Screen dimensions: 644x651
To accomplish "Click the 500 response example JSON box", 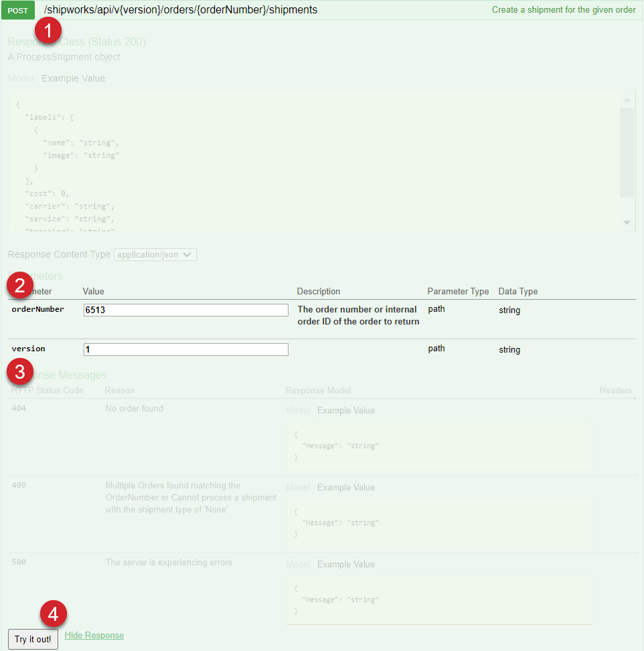I will [x=440, y=600].
